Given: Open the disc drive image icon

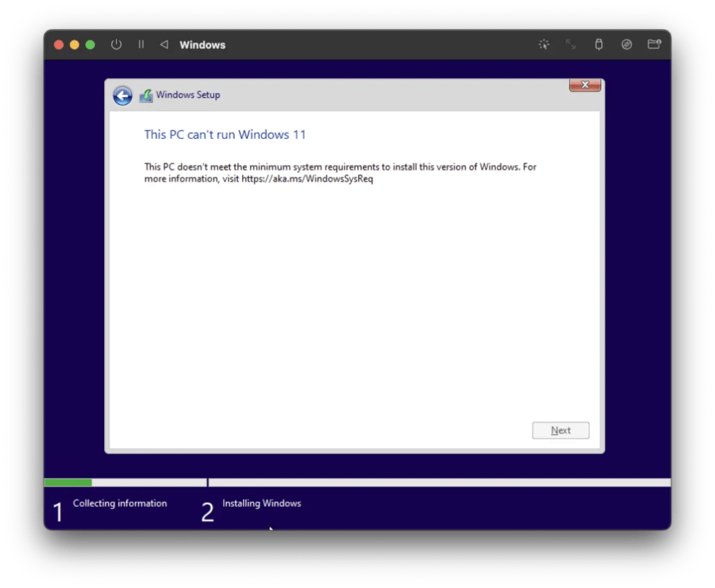Looking at the screenshot, I should 626,44.
